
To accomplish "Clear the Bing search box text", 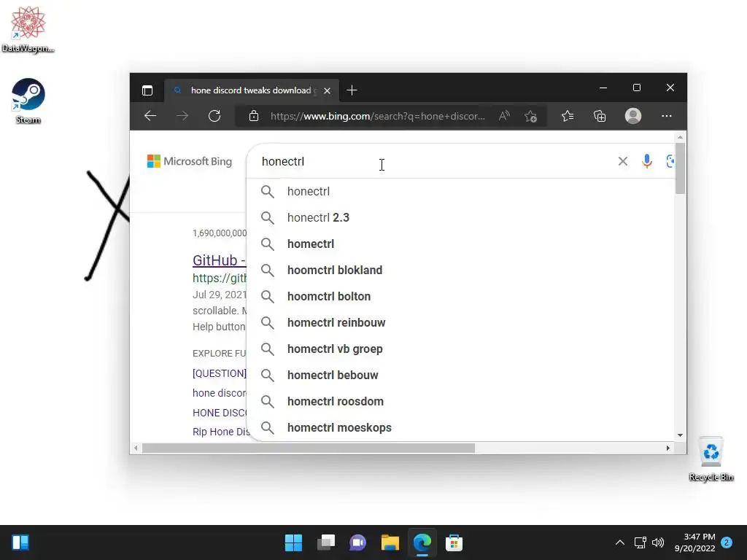I will (x=622, y=161).
